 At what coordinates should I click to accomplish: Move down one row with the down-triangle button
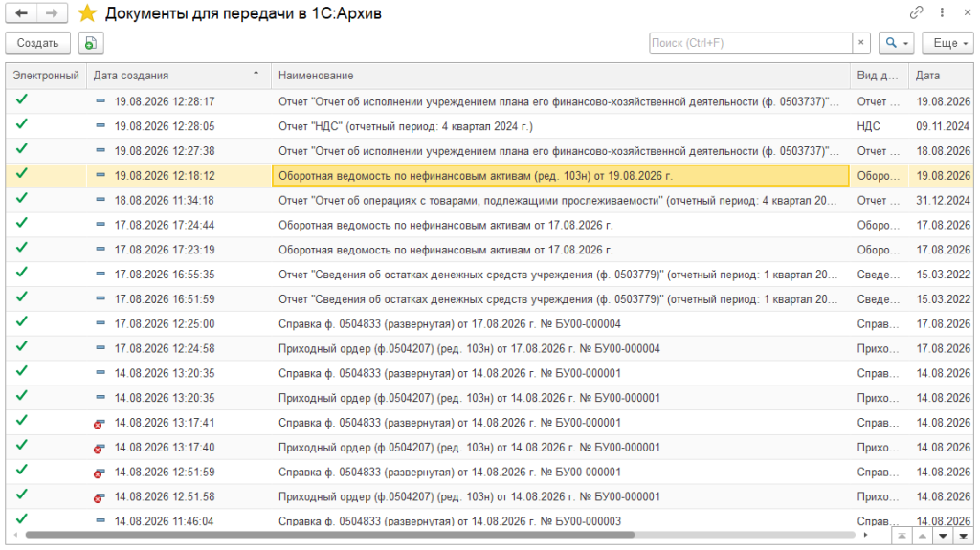tap(943, 537)
